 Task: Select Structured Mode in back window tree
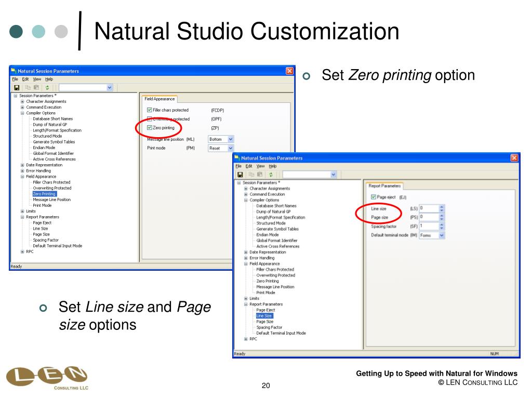[47, 136]
